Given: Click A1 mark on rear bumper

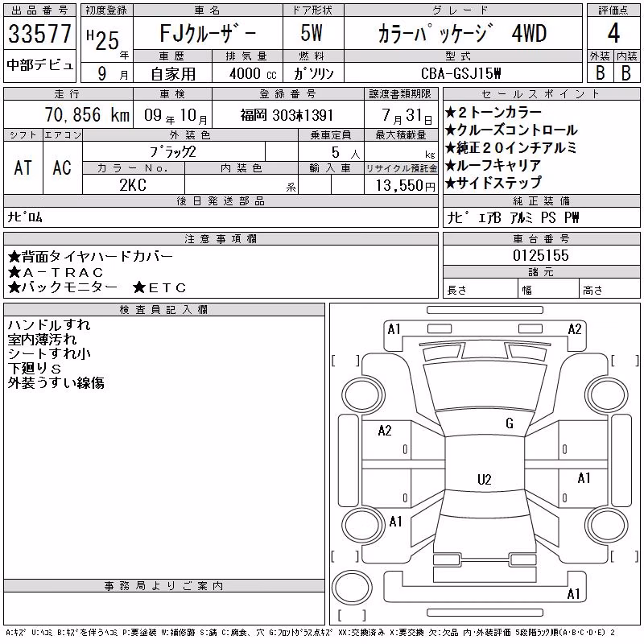Looking at the screenshot, I should click(573, 594).
